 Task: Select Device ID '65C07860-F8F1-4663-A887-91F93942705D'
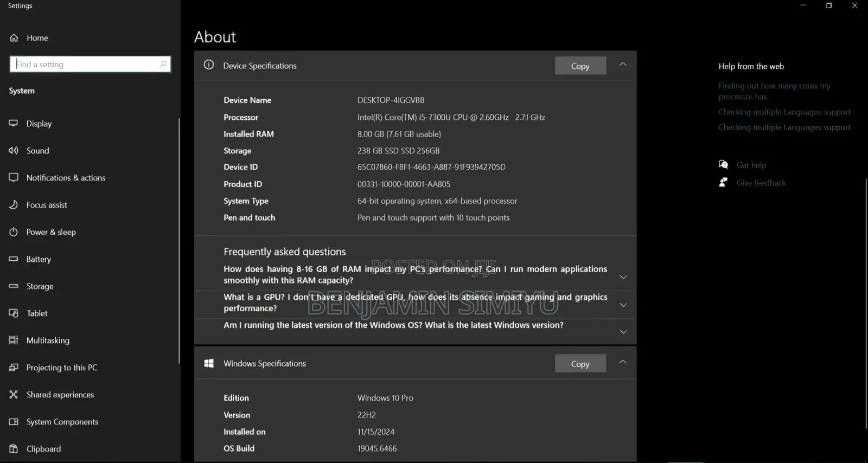[431, 167]
